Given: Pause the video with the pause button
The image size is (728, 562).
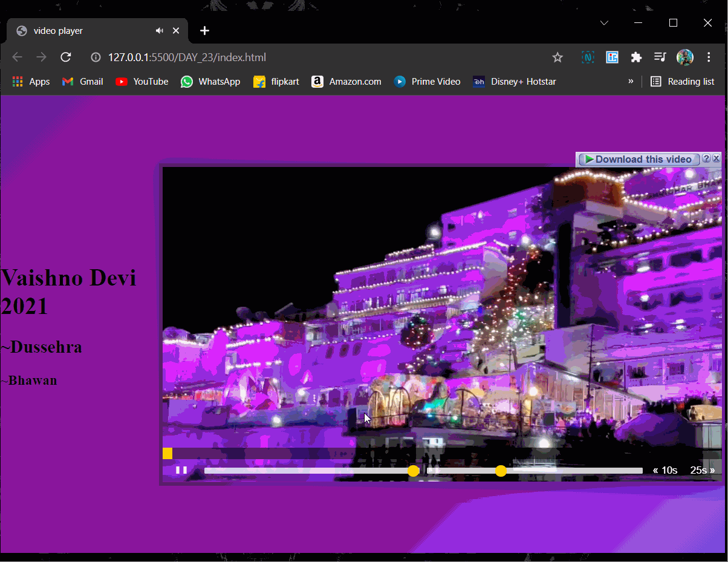Looking at the screenshot, I should (x=181, y=470).
